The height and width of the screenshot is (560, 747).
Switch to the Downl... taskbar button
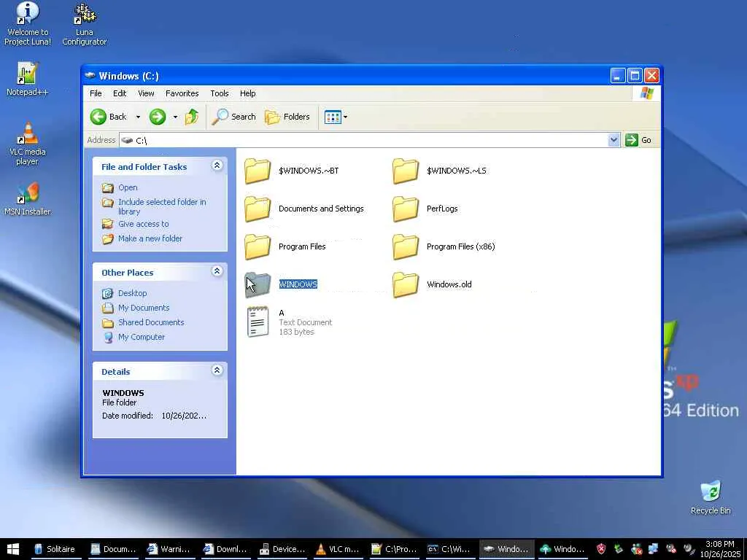(x=225, y=549)
